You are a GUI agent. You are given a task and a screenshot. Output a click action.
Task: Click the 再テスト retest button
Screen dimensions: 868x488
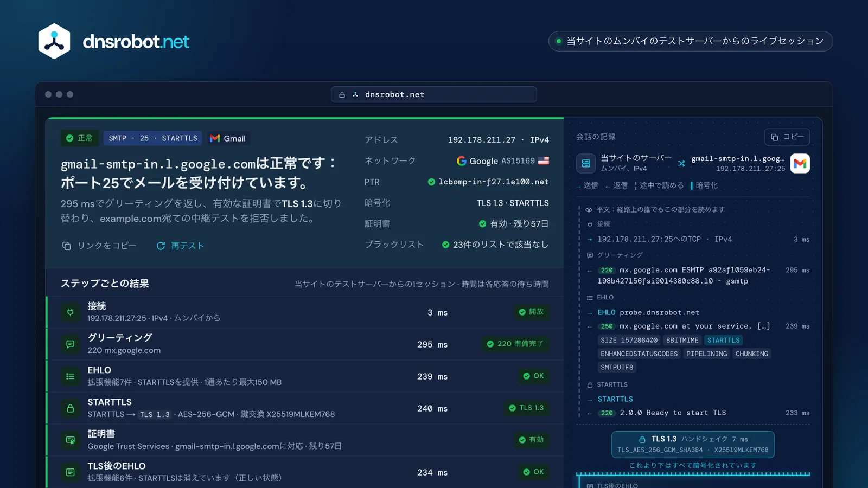[x=180, y=246]
